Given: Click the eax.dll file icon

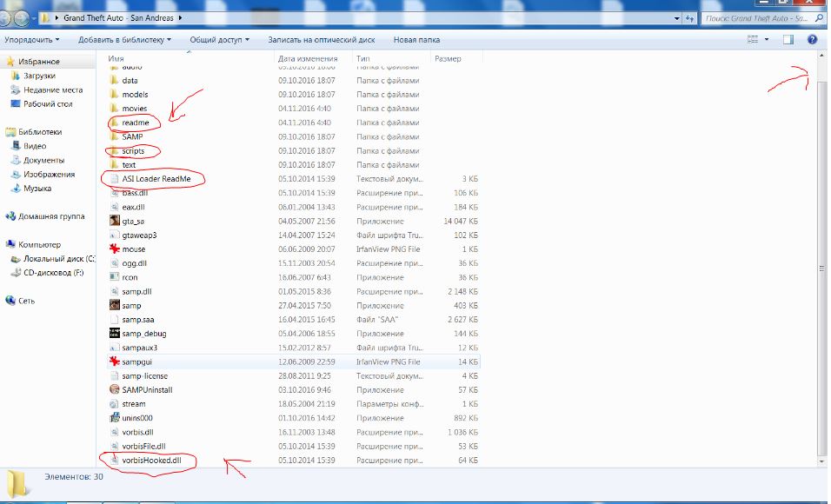Looking at the screenshot, I should [x=114, y=207].
